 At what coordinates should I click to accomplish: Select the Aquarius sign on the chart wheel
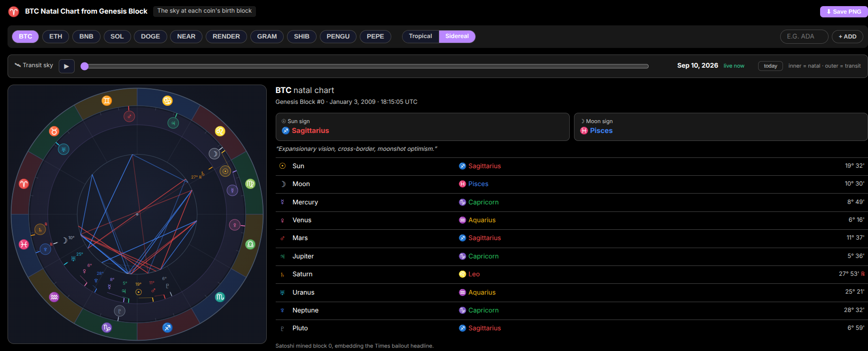click(x=54, y=296)
